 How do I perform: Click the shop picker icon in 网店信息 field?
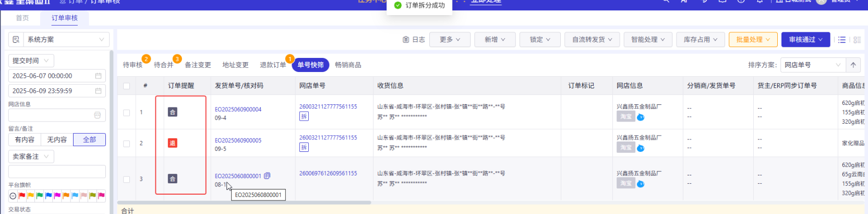click(97, 115)
